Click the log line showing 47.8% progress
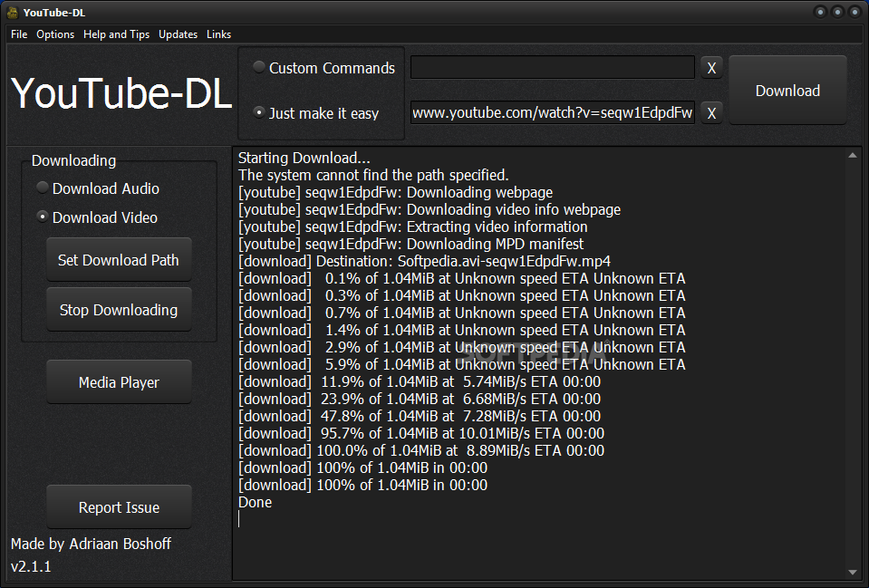 click(x=419, y=416)
